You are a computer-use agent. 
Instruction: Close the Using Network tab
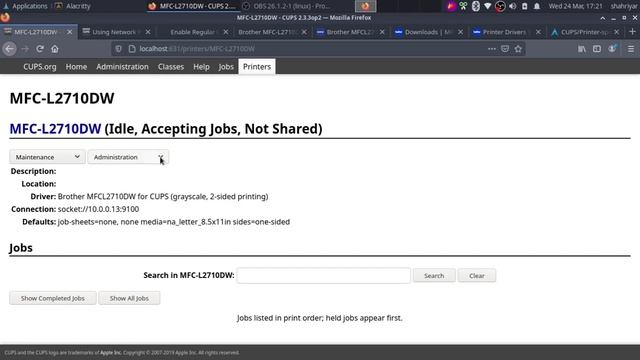point(148,32)
